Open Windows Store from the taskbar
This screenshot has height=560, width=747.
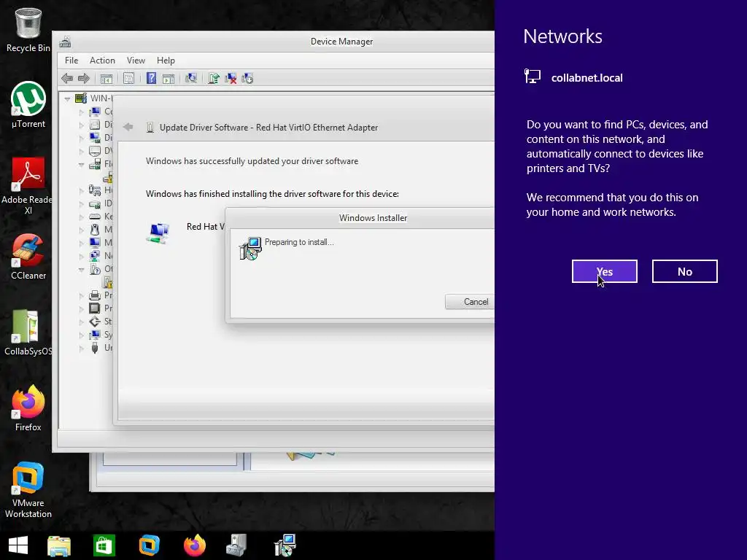104,545
